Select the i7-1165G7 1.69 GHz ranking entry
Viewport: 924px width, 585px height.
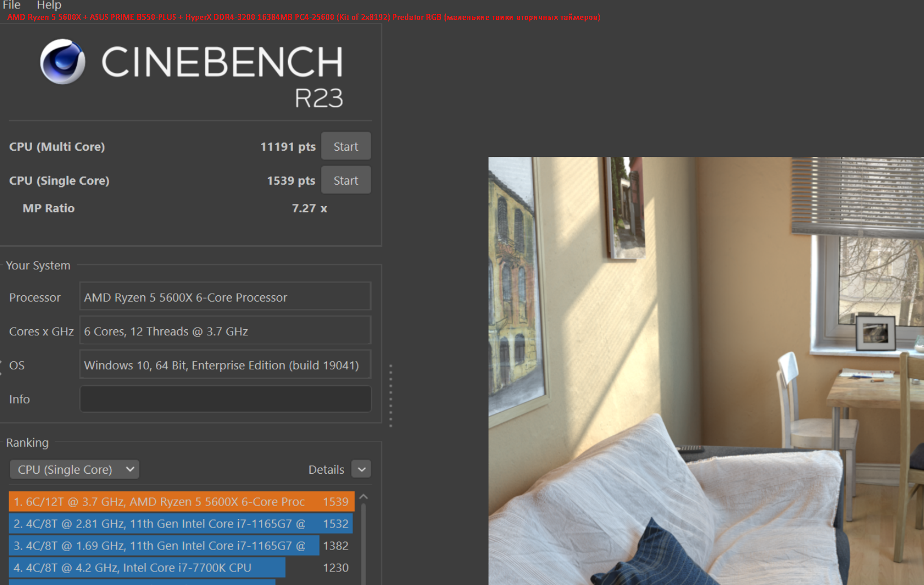point(182,545)
